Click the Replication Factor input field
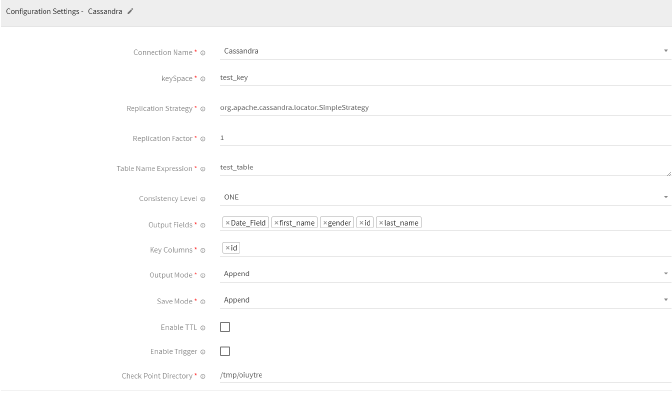 click(x=445, y=138)
